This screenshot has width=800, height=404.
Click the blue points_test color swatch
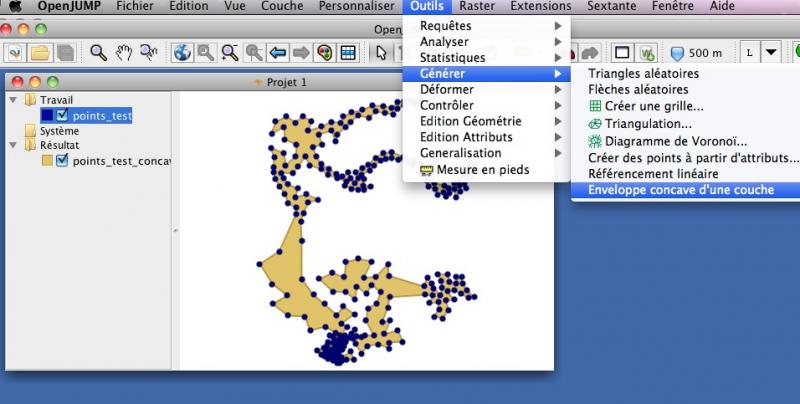[x=47, y=116]
